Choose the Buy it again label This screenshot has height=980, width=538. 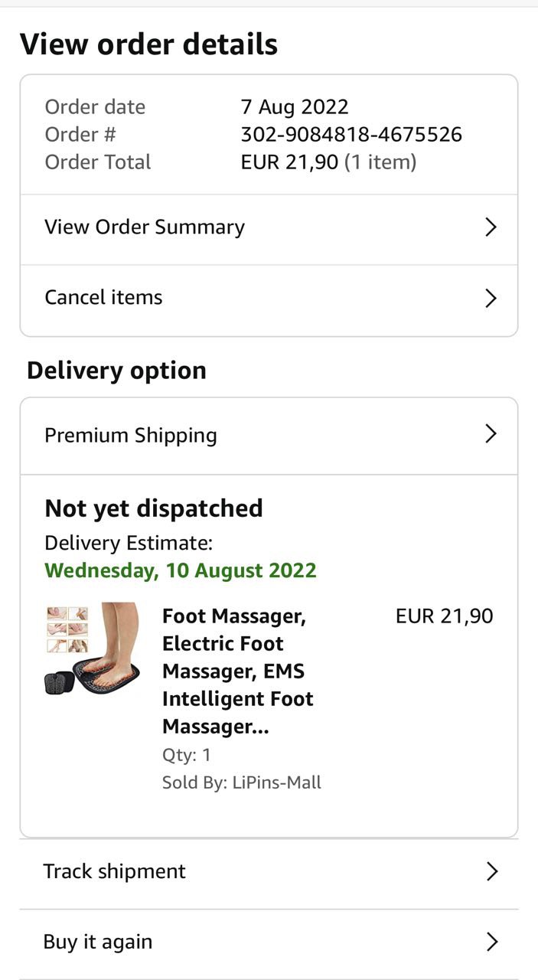pyautogui.click(x=98, y=942)
